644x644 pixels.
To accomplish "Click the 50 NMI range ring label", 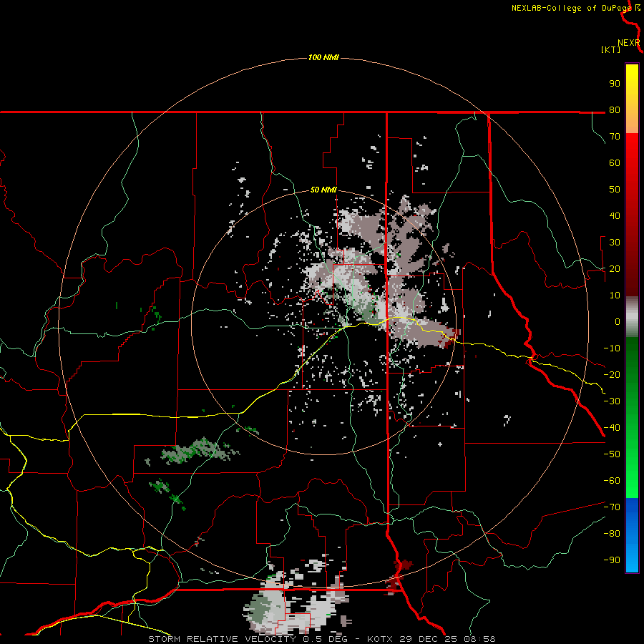I will click(323, 190).
